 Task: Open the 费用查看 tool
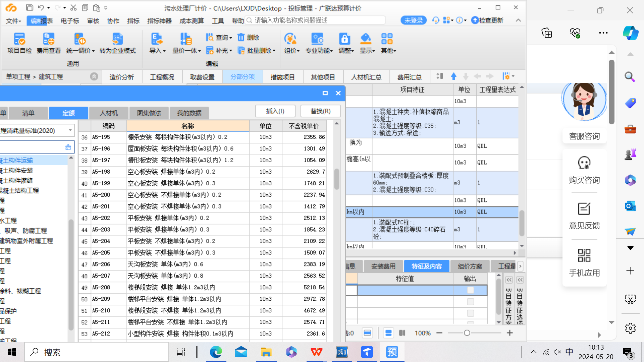click(49, 43)
